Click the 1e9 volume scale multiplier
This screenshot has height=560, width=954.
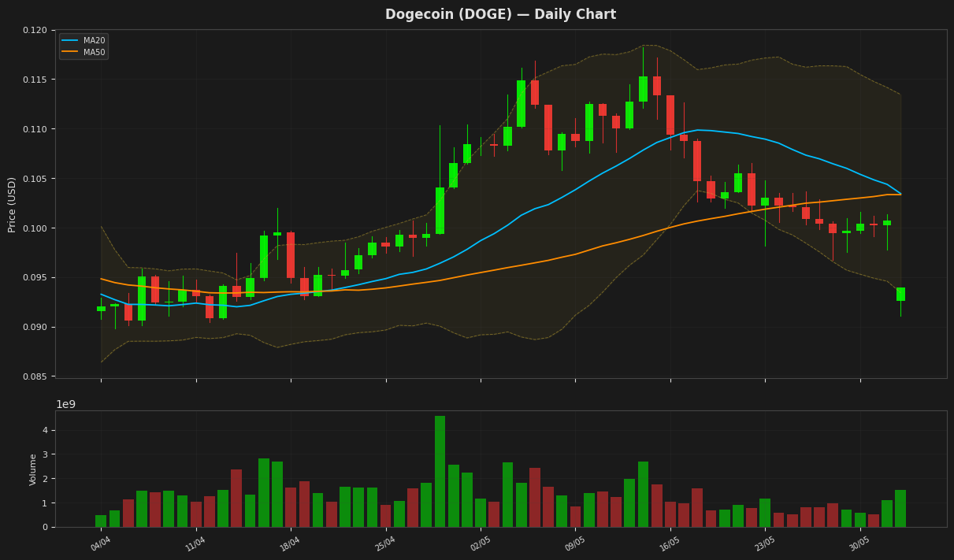tap(65, 404)
